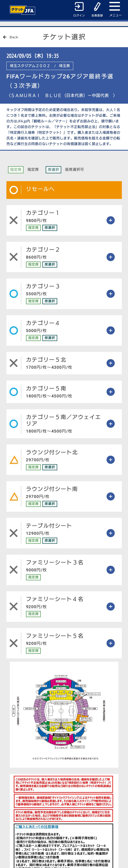Expand カテゴリー1 with its plus icon

point(110,220)
